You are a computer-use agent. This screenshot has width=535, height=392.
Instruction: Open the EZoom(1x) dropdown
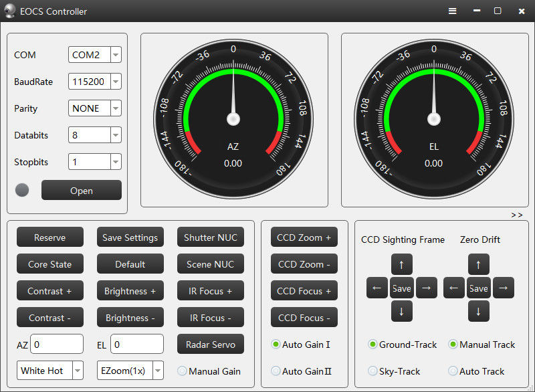coord(157,371)
